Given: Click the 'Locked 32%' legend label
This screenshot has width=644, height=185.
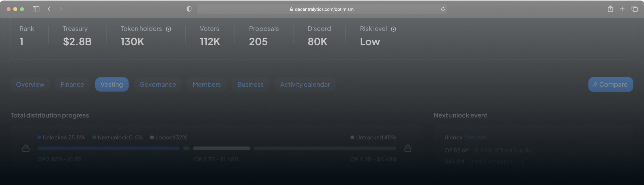Looking at the screenshot, I should click(x=169, y=137).
